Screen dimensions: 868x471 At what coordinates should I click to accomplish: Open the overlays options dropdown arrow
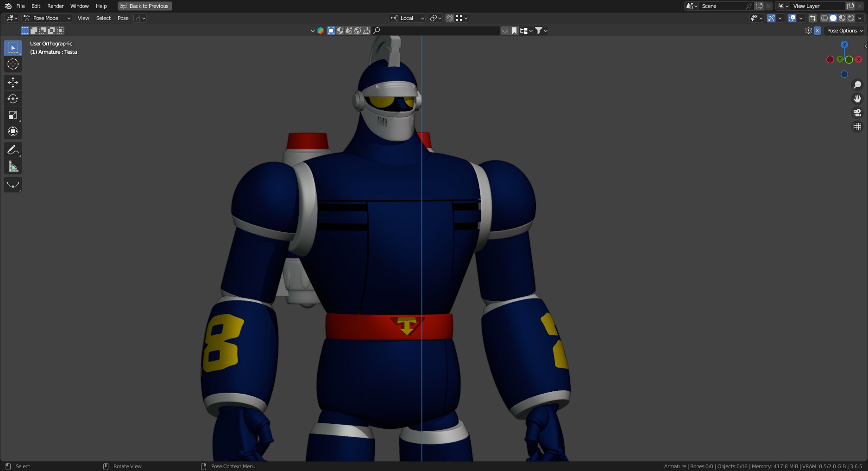point(801,18)
